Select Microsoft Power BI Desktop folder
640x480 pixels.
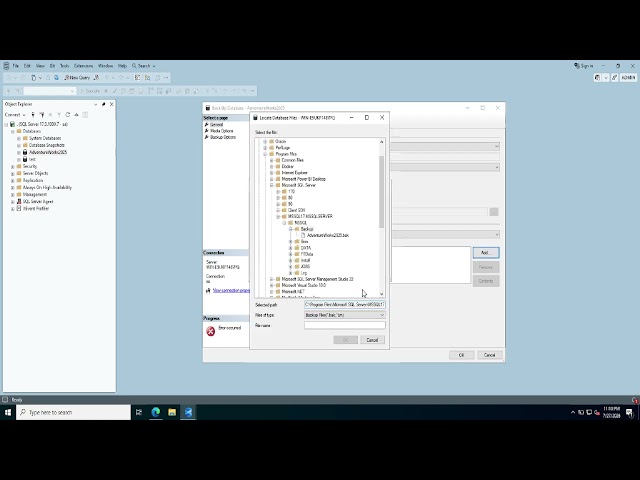click(x=304, y=179)
